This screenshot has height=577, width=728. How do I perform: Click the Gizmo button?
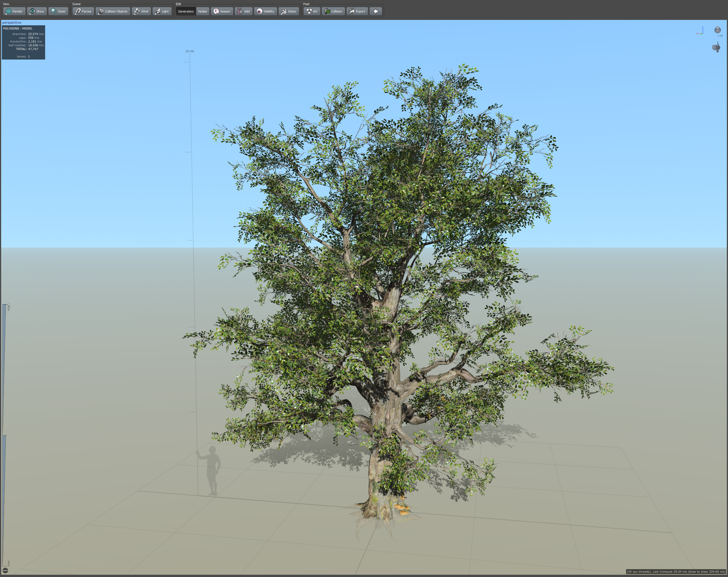pos(289,11)
